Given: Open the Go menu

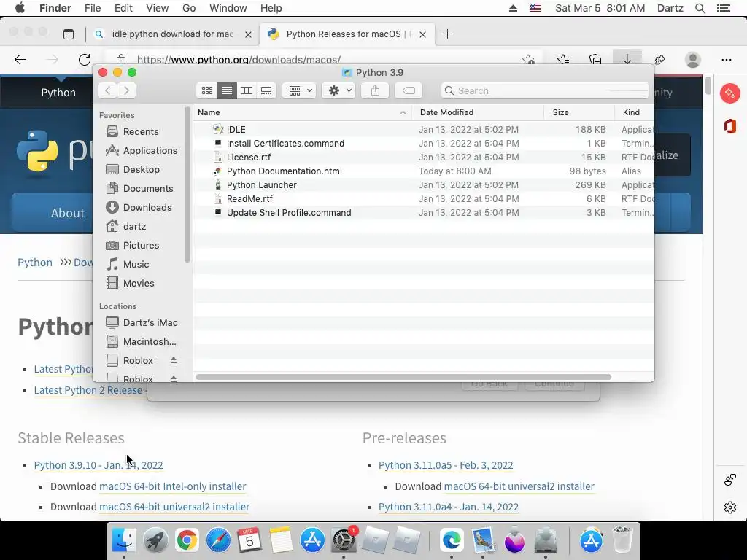Looking at the screenshot, I should [x=189, y=8].
